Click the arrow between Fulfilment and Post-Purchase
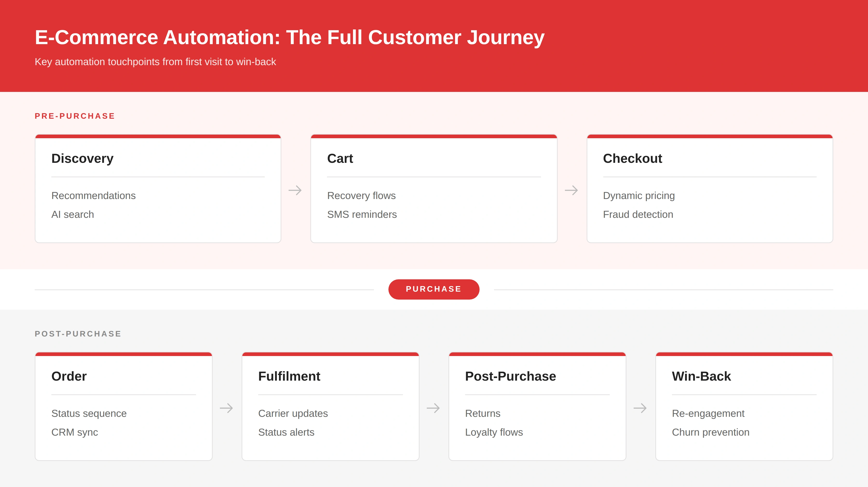This screenshot has width=868, height=487. [433, 408]
